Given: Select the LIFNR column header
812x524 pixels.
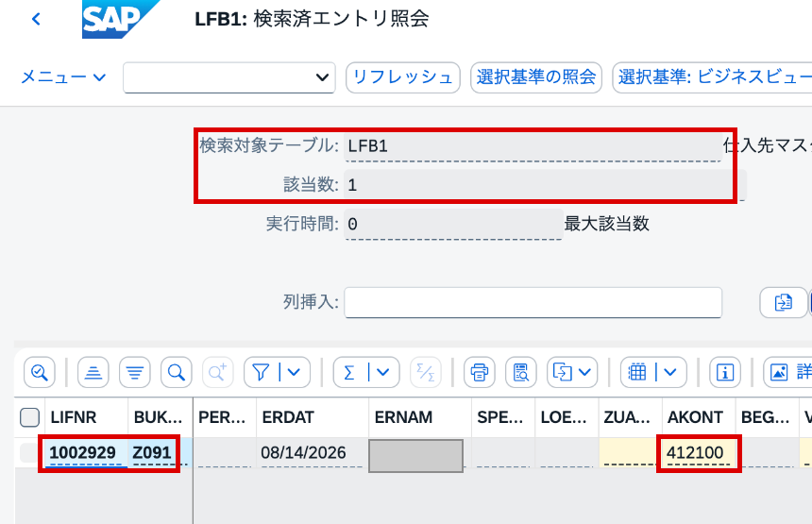Looking at the screenshot, I should (87, 417).
